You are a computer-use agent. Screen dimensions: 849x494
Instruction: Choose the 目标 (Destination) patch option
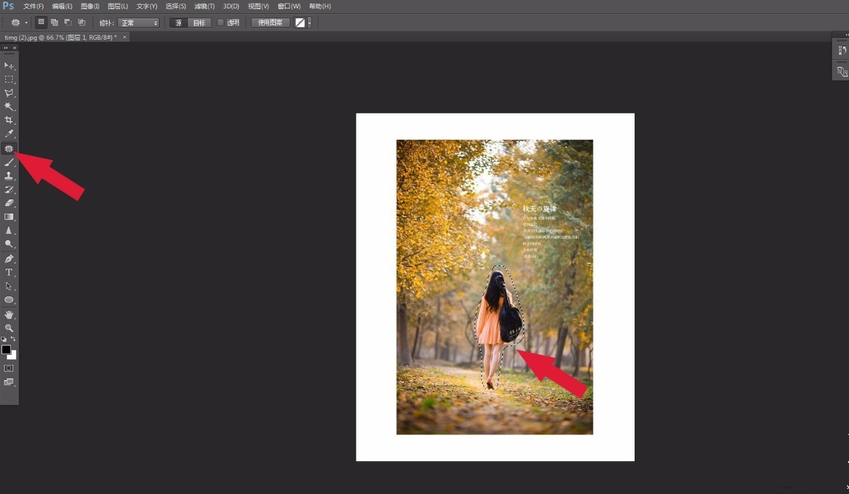click(200, 22)
